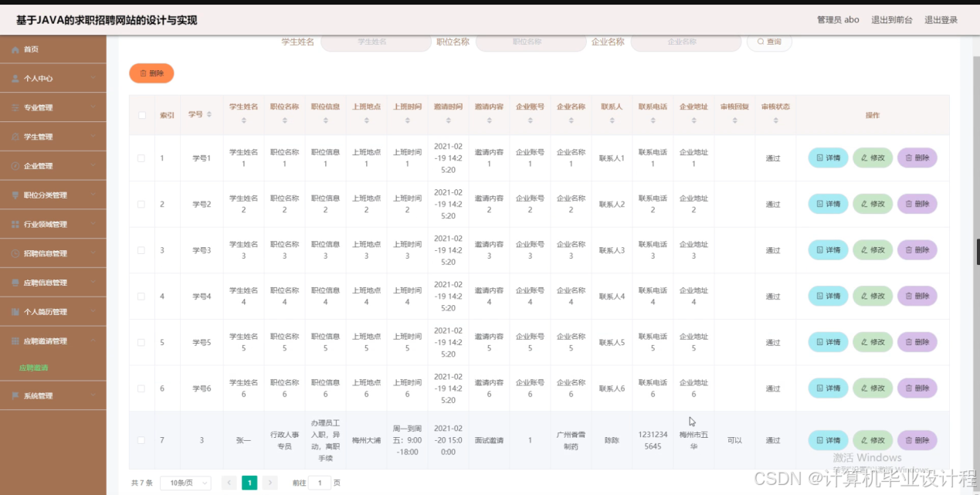The image size is (980, 495).
Task: Go to the next page arrow
Action: 270,483
